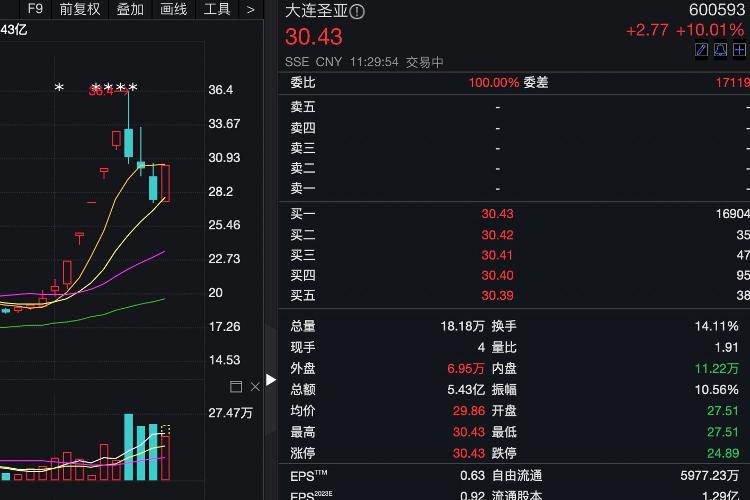Click the 均价 29.86 value
The image size is (750, 500).
tap(469, 411)
